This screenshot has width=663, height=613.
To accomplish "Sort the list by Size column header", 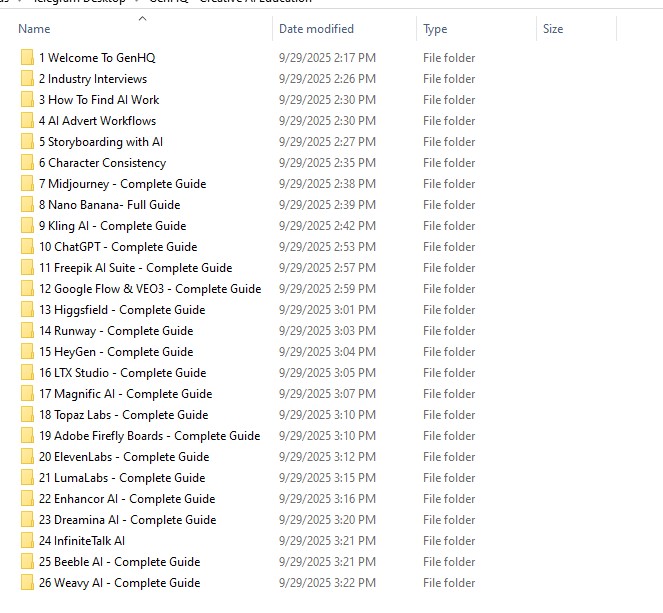I will coord(553,29).
